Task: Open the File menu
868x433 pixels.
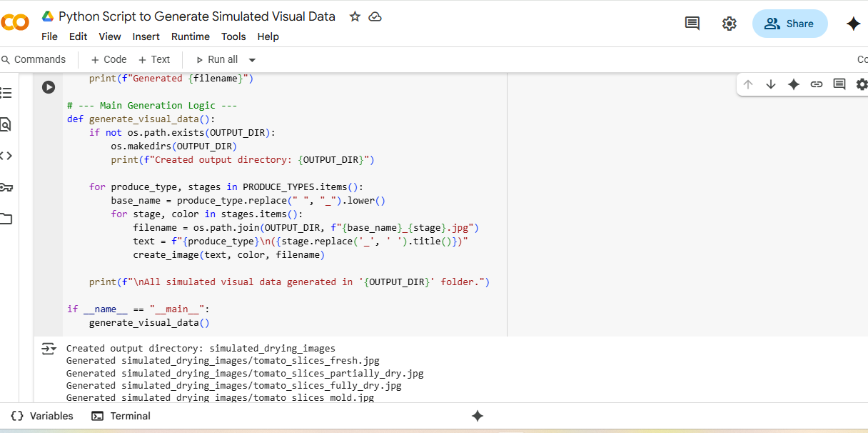Action: [x=49, y=36]
